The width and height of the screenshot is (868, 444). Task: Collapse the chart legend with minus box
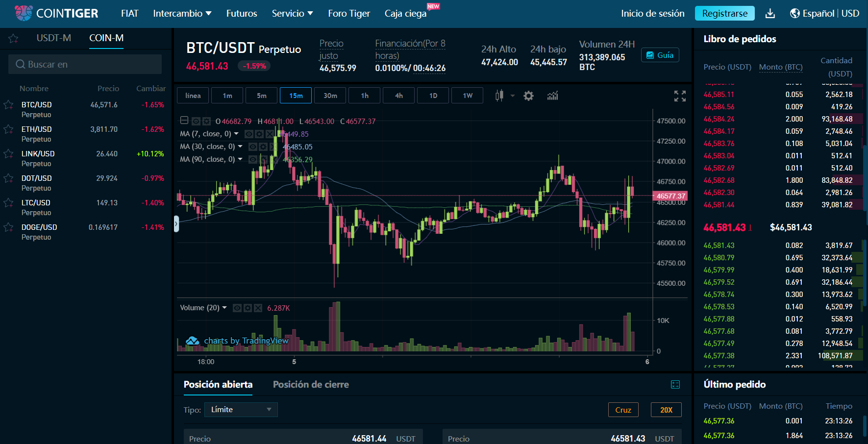184,120
